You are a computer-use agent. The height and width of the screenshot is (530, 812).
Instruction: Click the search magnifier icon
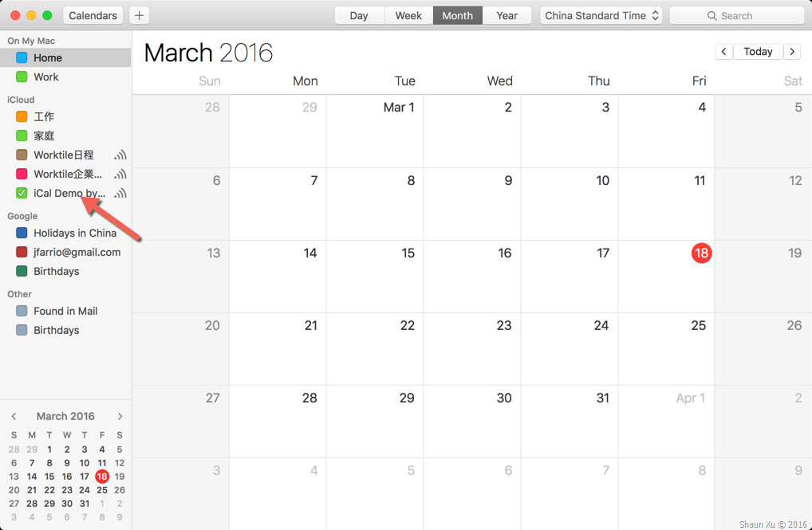coord(712,15)
